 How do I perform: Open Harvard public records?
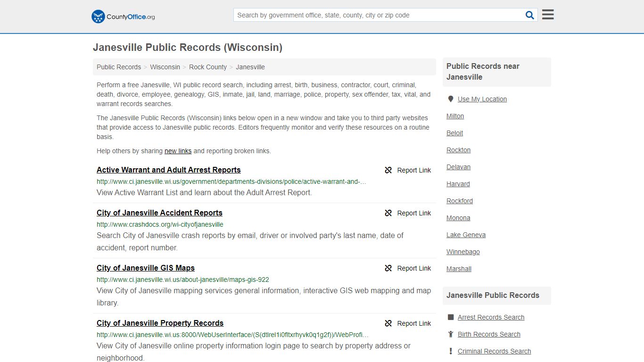tap(458, 184)
